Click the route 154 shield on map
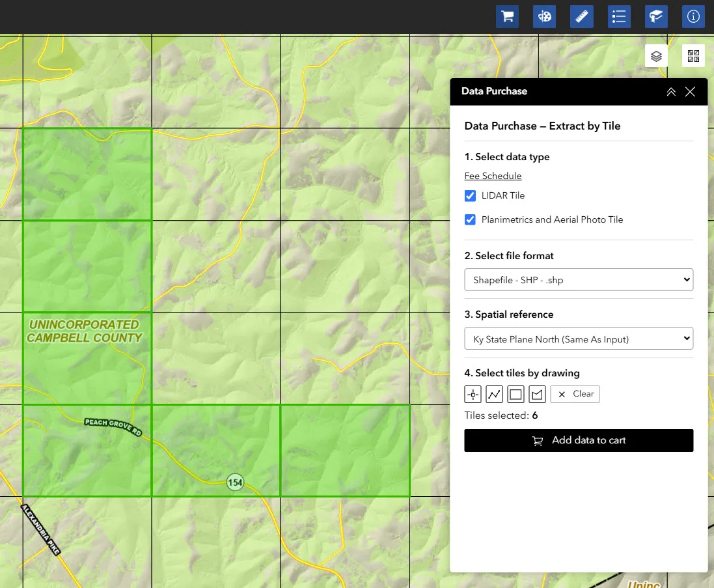This screenshot has width=714, height=588. click(235, 483)
